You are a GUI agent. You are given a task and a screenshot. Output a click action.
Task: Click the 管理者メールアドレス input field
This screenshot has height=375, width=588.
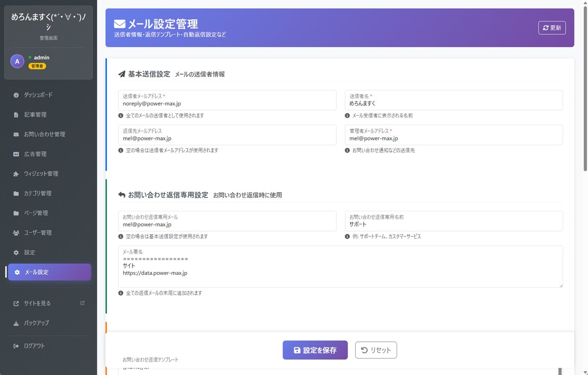point(454,135)
